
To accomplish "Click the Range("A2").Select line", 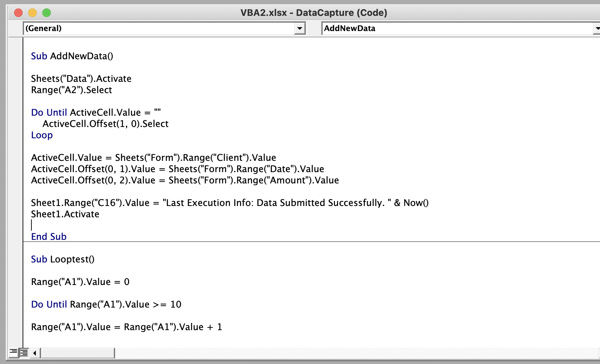I will (72, 90).
